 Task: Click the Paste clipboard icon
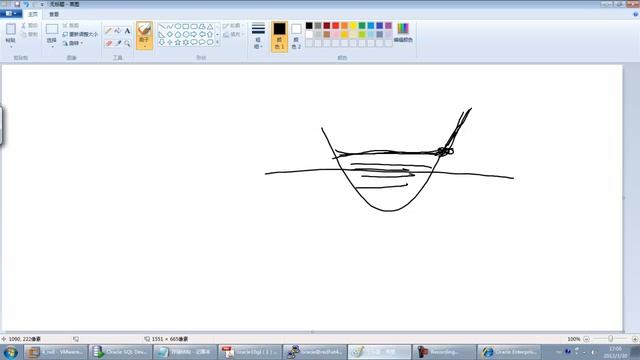[11, 29]
